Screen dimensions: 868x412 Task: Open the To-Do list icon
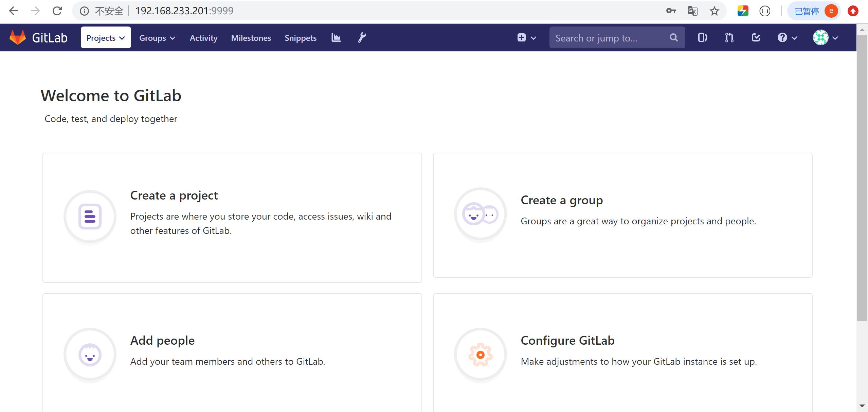pyautogui.click(x=756, y=37)
